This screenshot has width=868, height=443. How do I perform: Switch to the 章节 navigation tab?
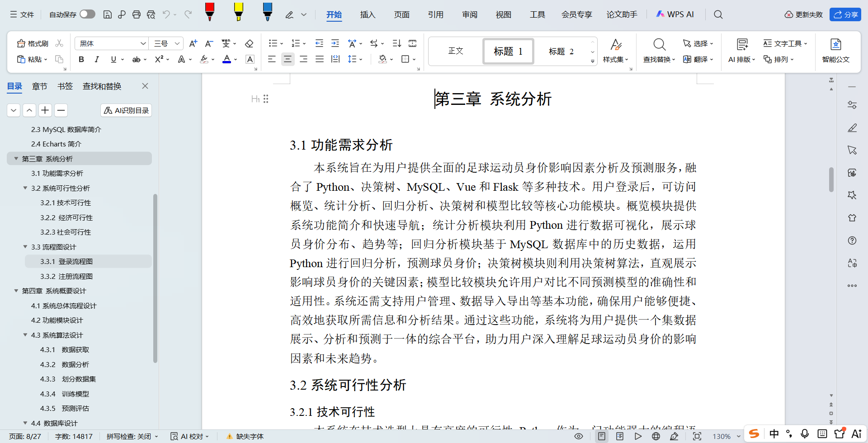click(x=40, y=86)
